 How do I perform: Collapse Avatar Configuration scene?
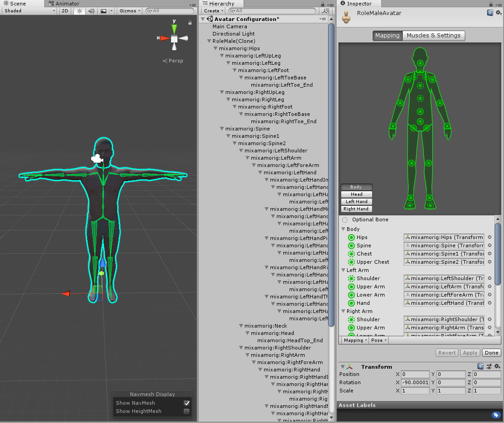click(x=203, y=19)
